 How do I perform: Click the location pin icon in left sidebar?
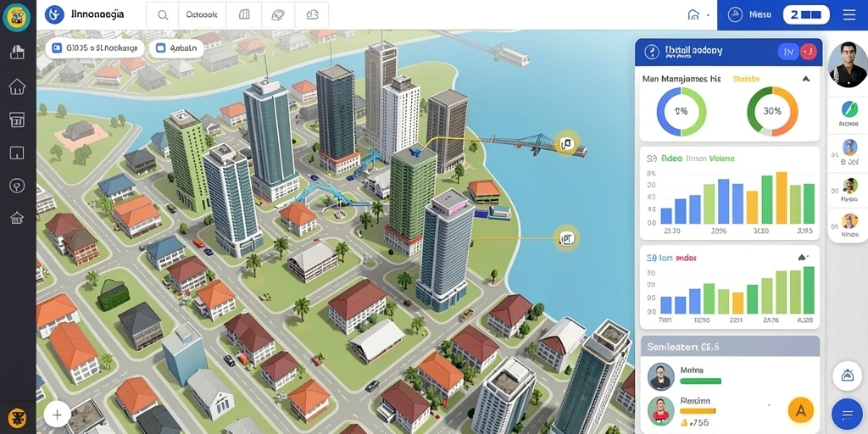pos(17,186)
